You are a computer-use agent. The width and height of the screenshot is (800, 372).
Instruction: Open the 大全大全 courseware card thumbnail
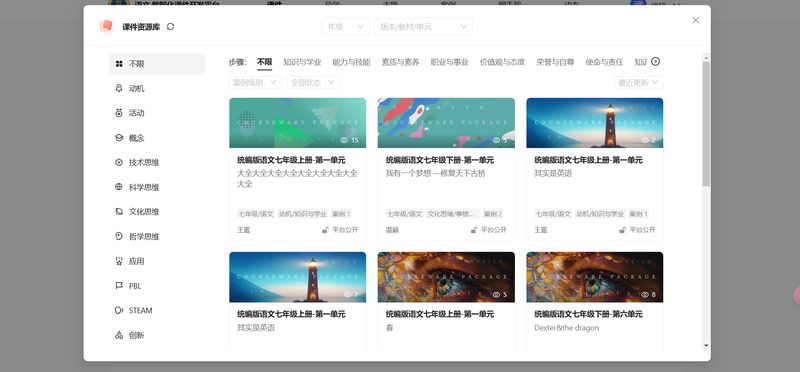297,123
